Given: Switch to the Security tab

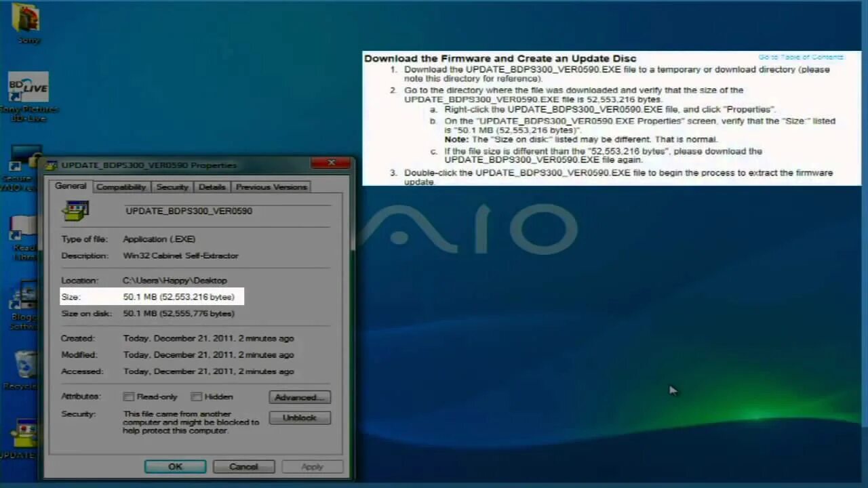Looking at the screenshot, I should click(x=172, y=187).
